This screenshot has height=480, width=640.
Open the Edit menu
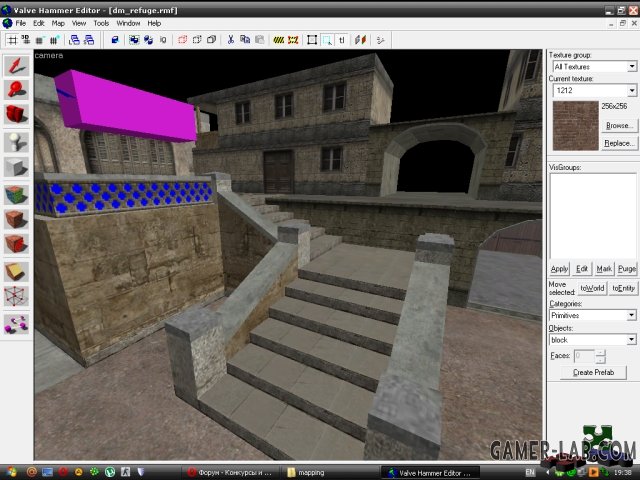[39, 23]
